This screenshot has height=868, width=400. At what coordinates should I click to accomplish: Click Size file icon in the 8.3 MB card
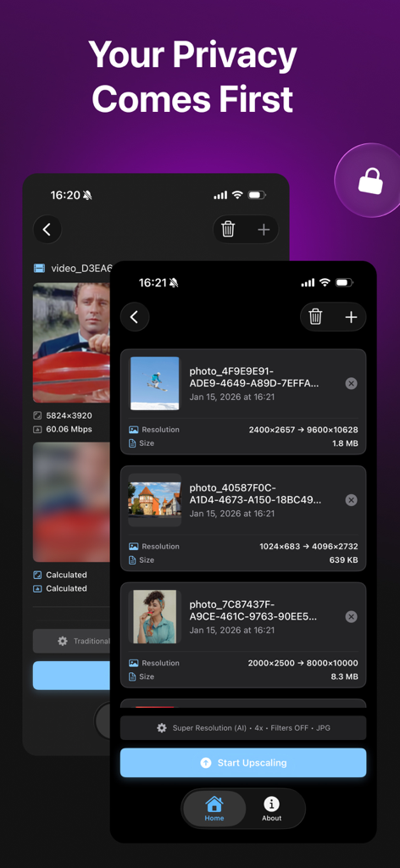(132, 676)
